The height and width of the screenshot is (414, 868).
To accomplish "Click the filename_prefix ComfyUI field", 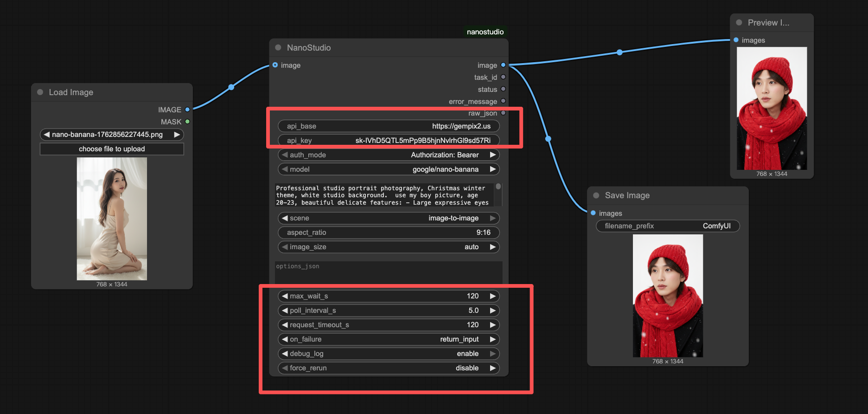I will pos(668,226).
